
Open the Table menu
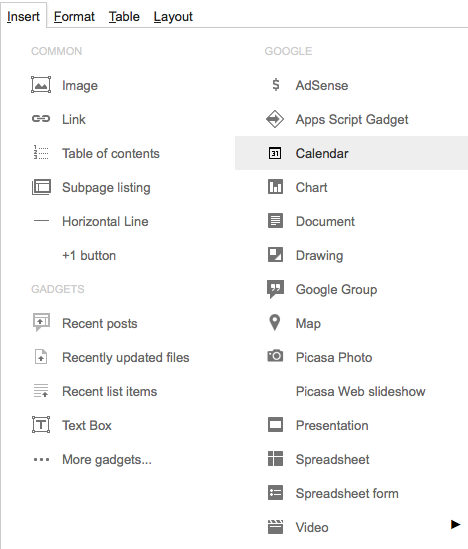pos(124,16)
